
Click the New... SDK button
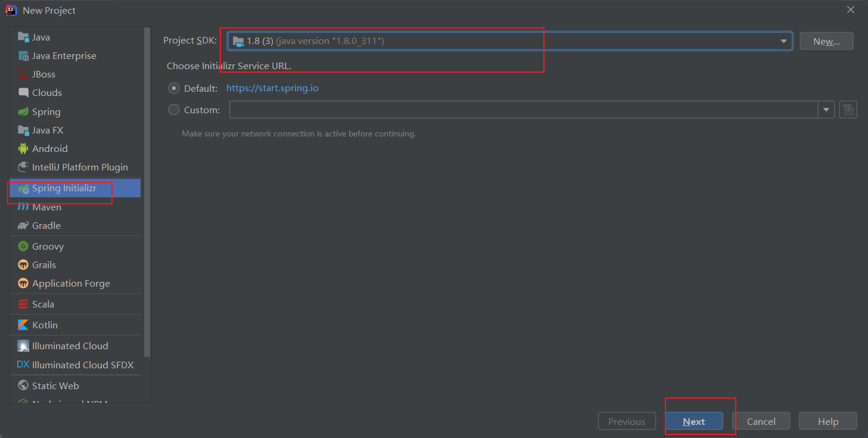[x=826, y=41]
